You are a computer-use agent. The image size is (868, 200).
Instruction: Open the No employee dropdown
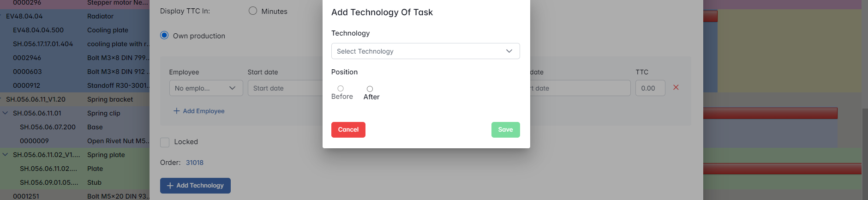pos(206,88)
